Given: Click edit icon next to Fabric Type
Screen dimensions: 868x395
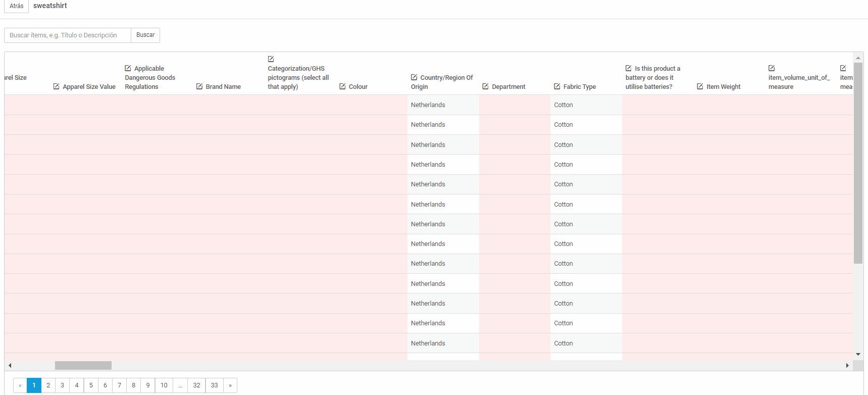Looking at the screenshot, I should (x=557, y=86).
